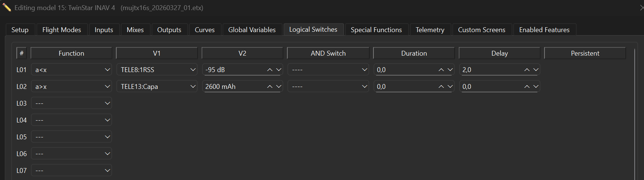This screenshot has height=180, width=644.
Task: Click the Function column header
Action: pos(71,53)
